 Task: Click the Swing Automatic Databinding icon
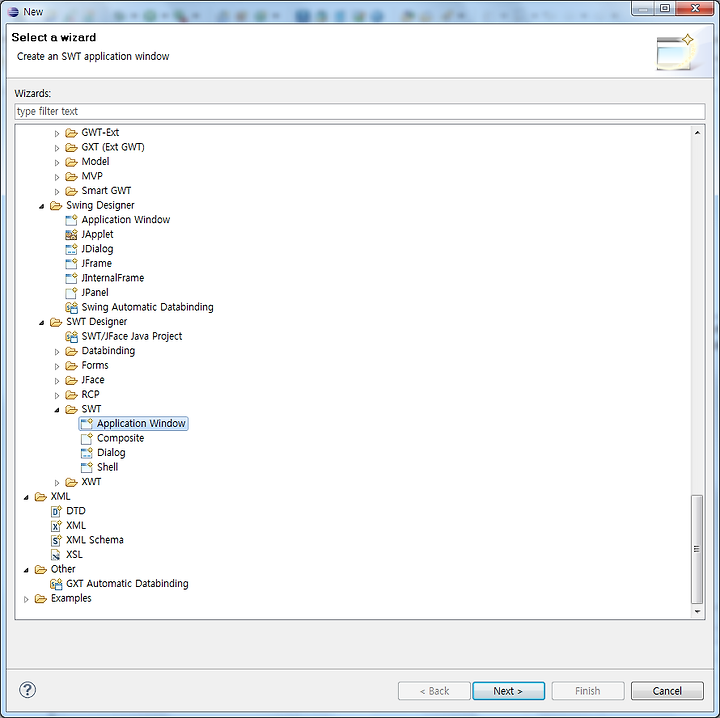coord(71,307)
